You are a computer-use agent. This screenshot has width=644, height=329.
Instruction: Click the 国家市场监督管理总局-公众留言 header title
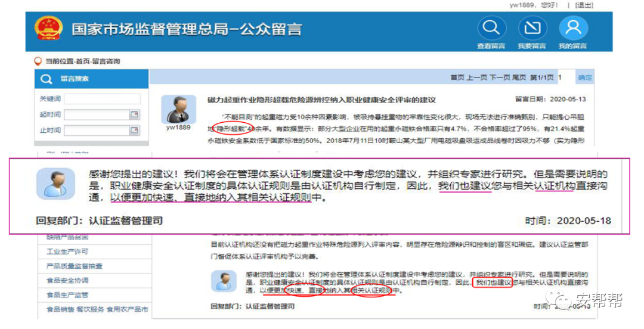pos(187,29)
